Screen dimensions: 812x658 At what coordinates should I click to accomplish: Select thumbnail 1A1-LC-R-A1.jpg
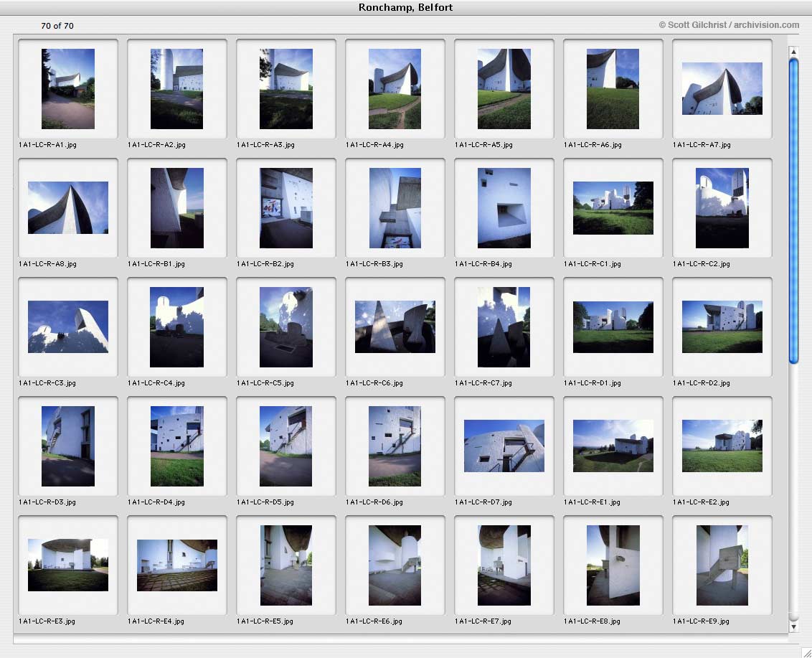pyautogui.click(x=68, y=88)
